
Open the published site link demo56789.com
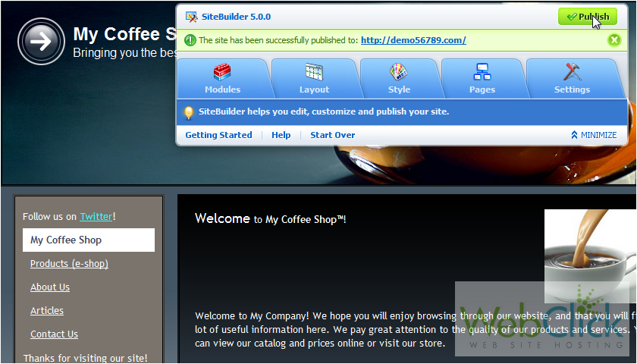coord(413,40)
